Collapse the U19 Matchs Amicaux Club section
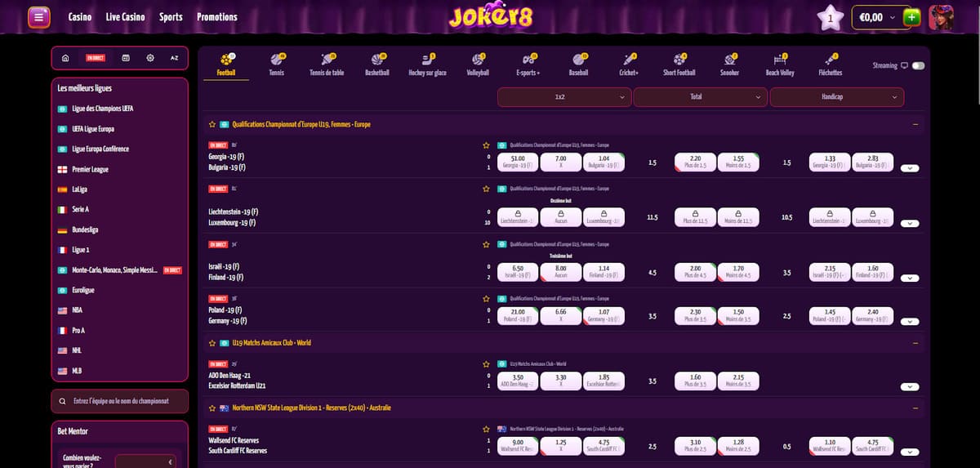Screen dimensions: 980x468 (x=915, y=343)
